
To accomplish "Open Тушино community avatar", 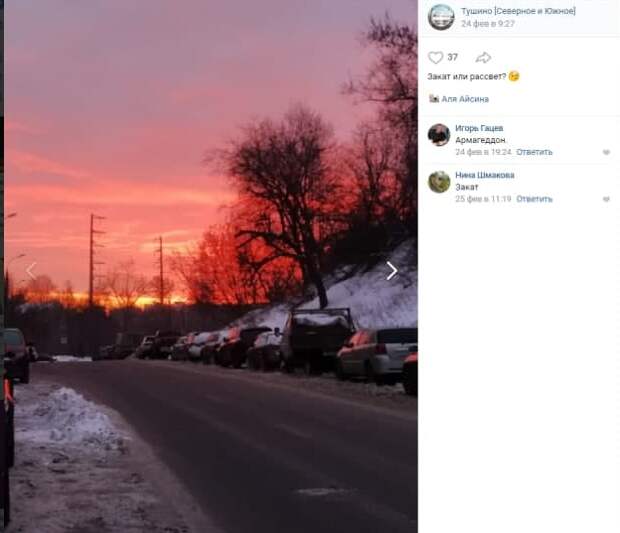I will pos(441,17).
